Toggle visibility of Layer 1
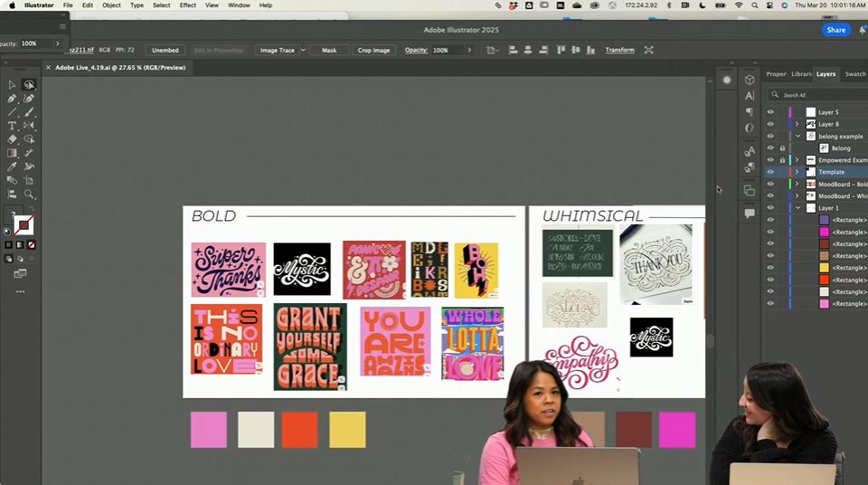This screenshot has width=868, height=485. pyautogui.click(x=770, y=208)
